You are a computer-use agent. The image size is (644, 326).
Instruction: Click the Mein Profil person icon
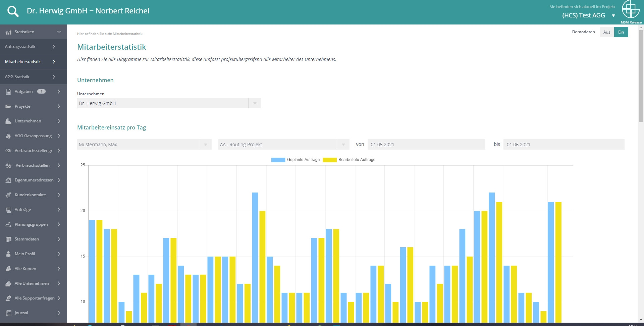8,254
